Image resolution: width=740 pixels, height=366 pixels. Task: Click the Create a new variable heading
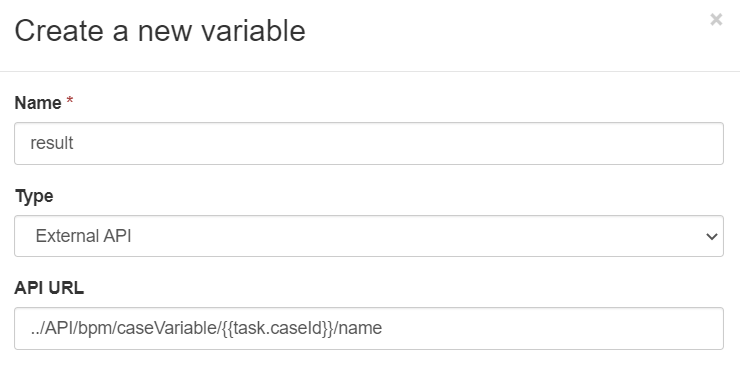[x=160, y=31]
